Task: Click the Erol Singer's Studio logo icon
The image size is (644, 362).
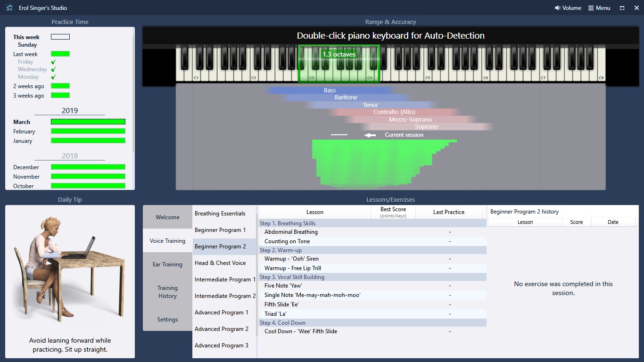Action: click(9, 8)
